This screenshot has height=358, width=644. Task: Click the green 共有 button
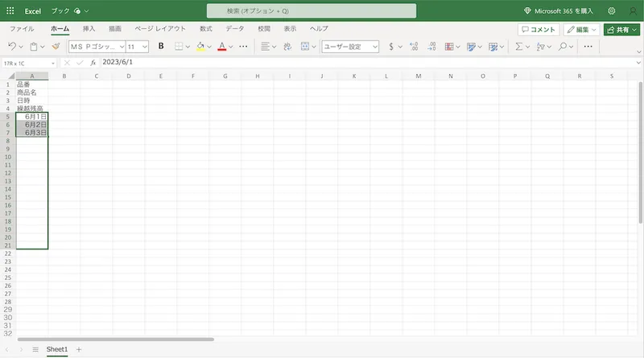click(x=621, y=30)
